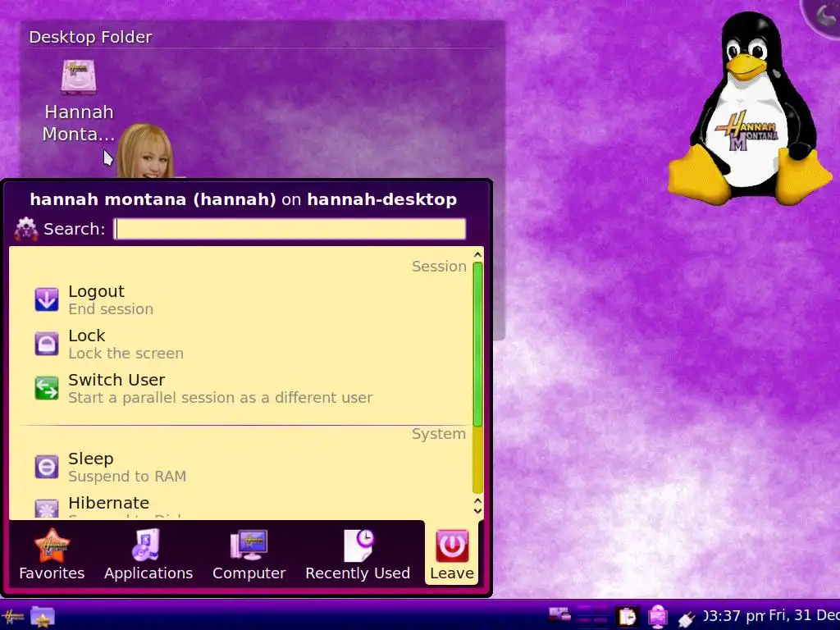Click the Hannah Montana kickoff launcher in taskbar
Viewport: 840px width, 630px height.
click(12, 617)
